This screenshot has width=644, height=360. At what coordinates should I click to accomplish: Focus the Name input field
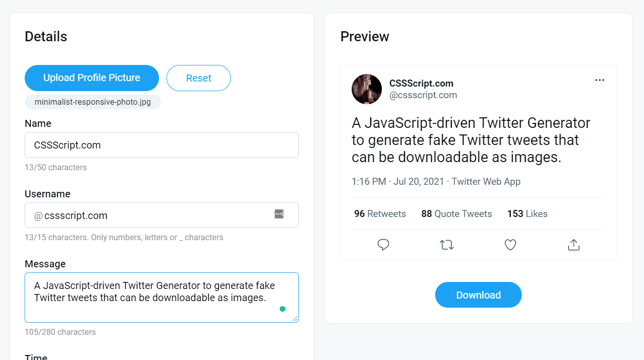[x=162, y=145]
